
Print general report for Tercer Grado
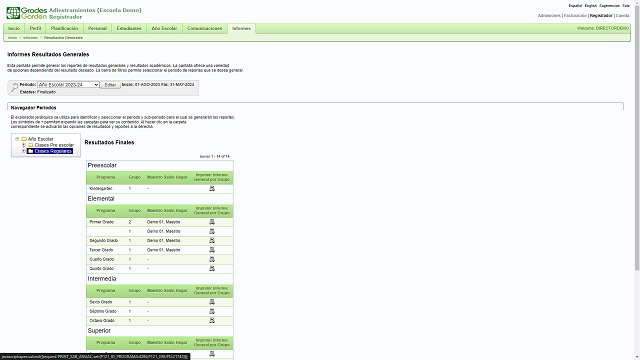click(212, 250)
